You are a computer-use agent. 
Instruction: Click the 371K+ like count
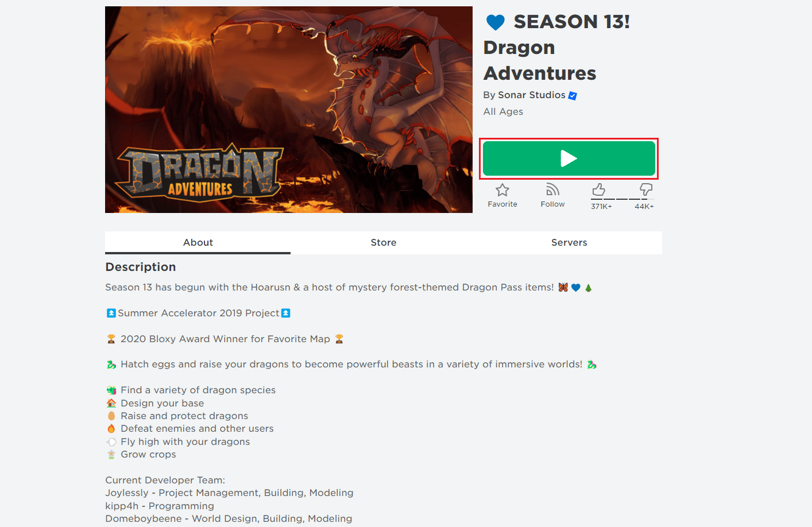pos(601,206)
